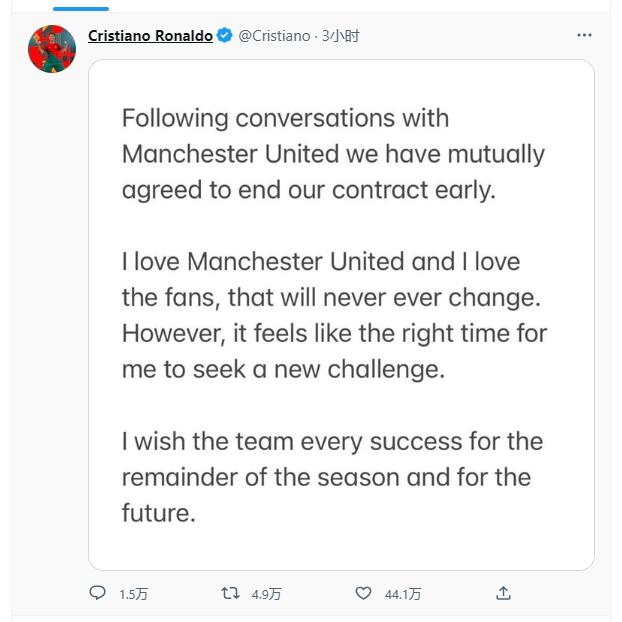This screenshot has height=622, width=622.
Task: Click the word 'future.' in the statement
Action: (x=158, y=513)
